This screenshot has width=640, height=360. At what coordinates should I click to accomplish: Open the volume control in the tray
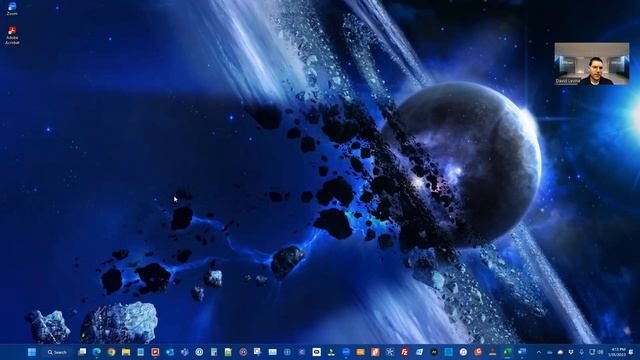tap(601, 352)
